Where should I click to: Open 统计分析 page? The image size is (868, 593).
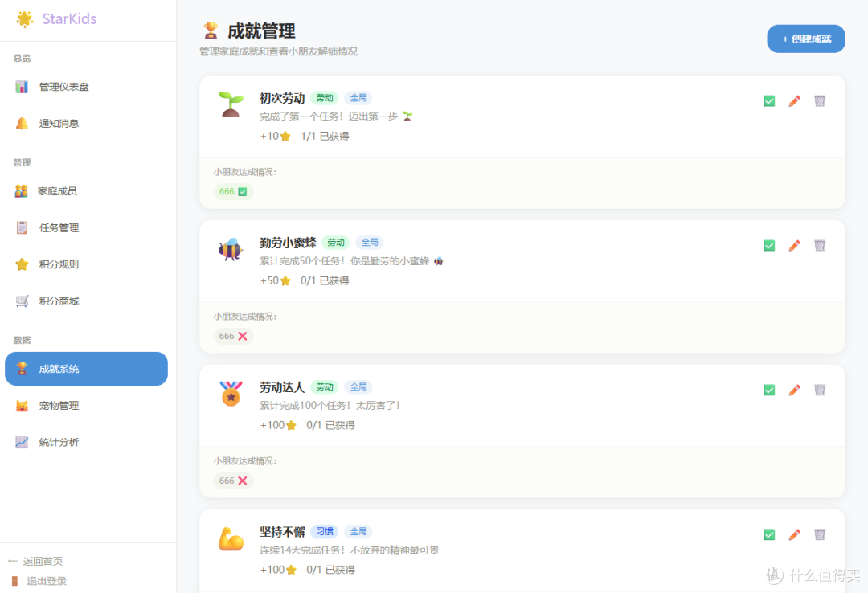[86, 442]
